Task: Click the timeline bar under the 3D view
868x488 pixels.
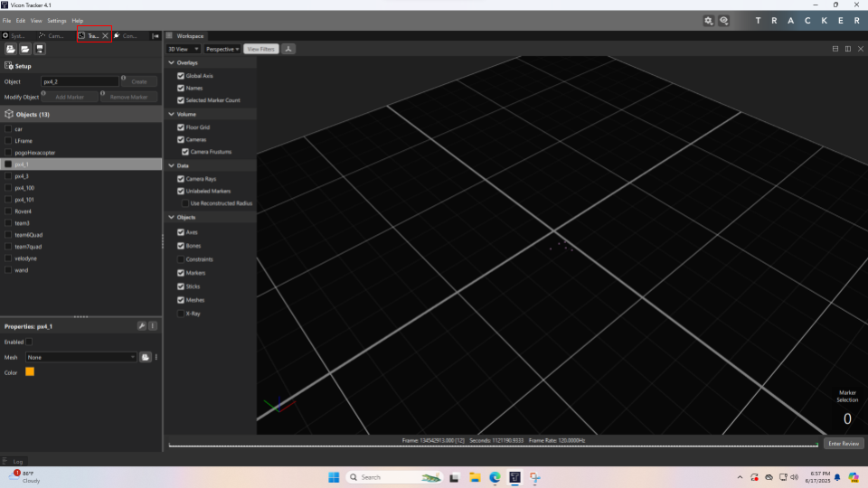Action: (494, 445)
